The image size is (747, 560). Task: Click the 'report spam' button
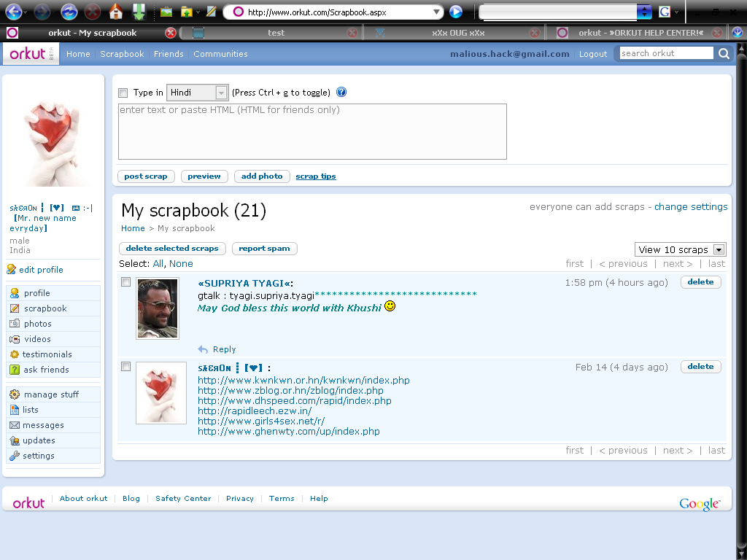pyautogui.click(x=264, y=249)
